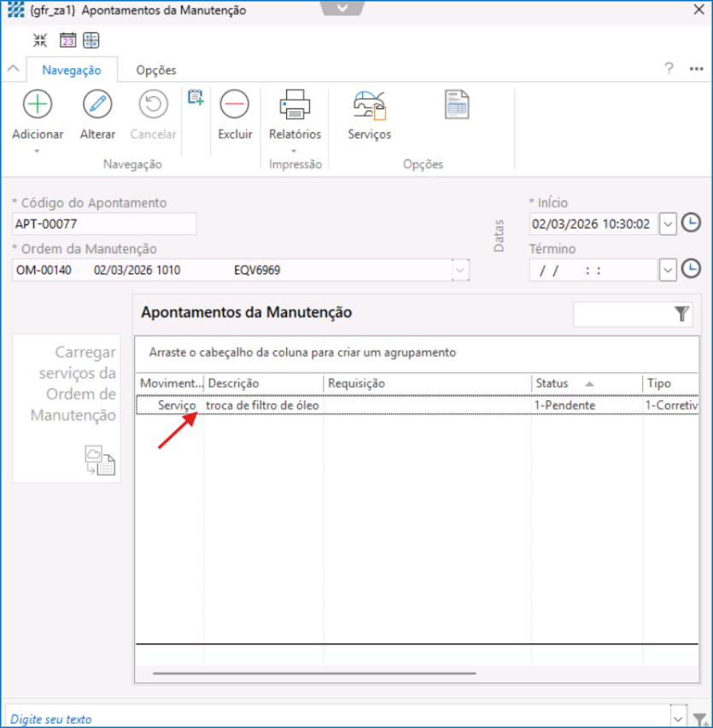Open the Relatórios printer icon
713x728 pixels.
(295, 104)
